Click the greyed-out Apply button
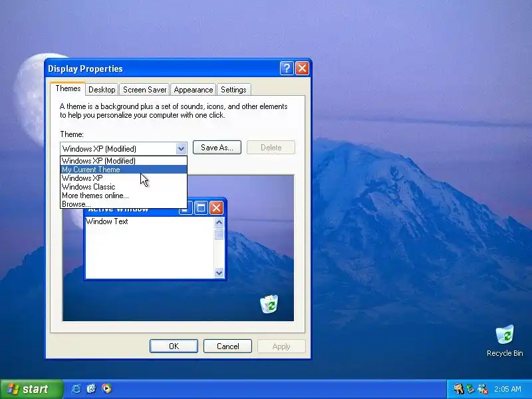The width and height of the screenshot is (532, 399). point(281,346)
